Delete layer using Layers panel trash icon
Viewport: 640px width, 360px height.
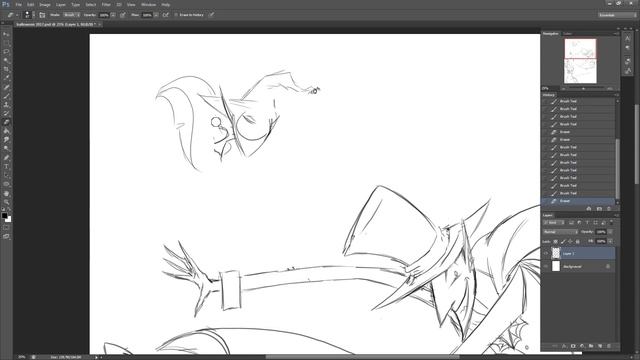pyautogui.click(x=609, y=346)
